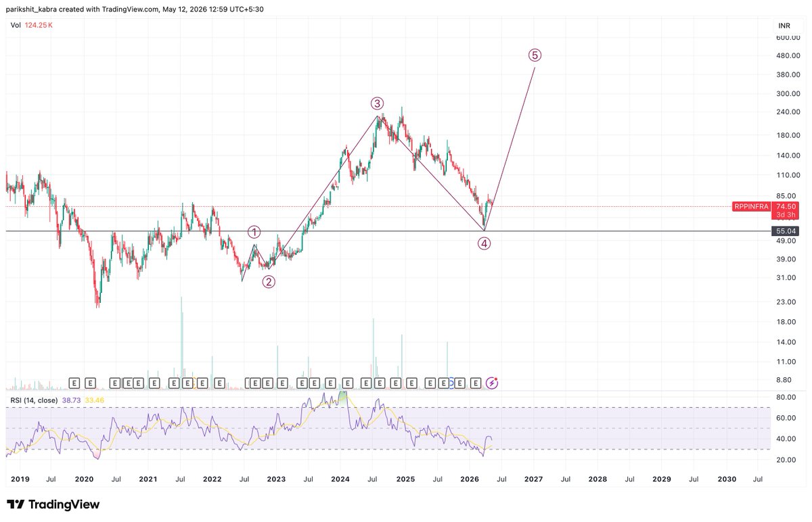
Task: Click the 85.00 price scale label
Action: pyautogui.click(x=788, y=196)
